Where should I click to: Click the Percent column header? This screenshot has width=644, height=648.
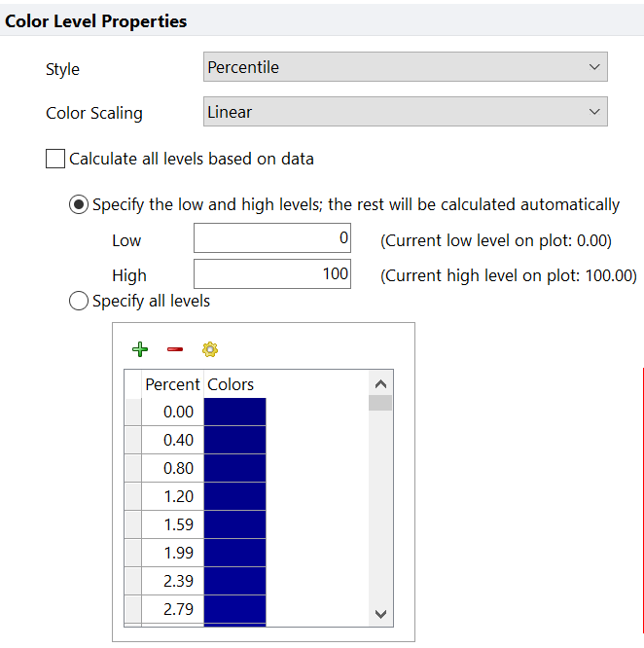(x=172, y=384)
